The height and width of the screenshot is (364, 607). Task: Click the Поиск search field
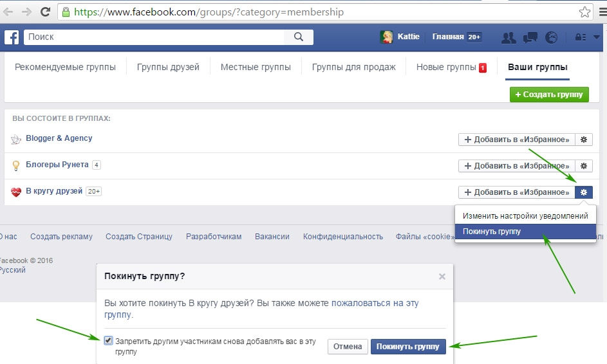point(154,37)
